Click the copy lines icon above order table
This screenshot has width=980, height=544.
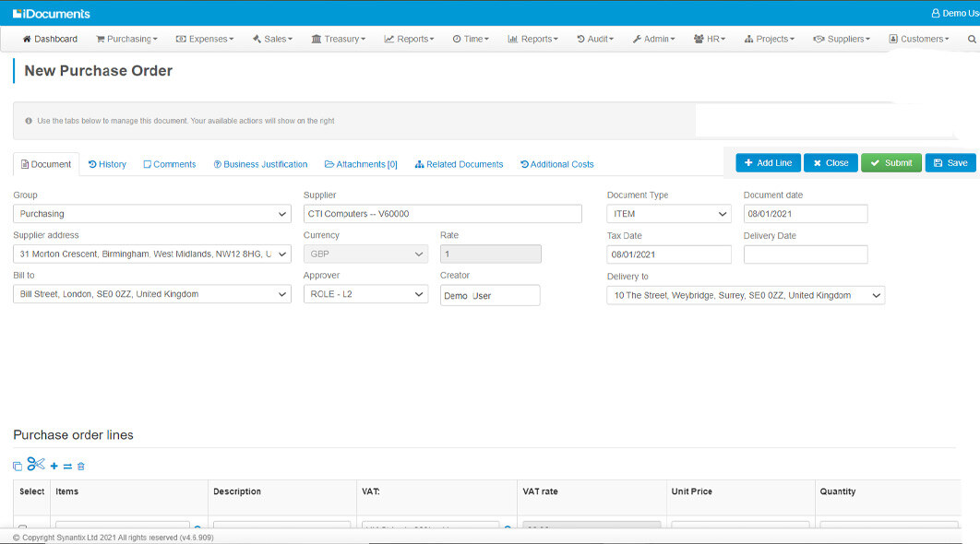(x=18, y=466)
